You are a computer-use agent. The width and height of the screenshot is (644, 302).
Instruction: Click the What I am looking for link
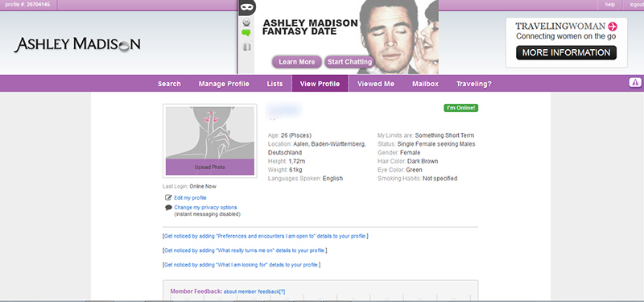point(242,265)
